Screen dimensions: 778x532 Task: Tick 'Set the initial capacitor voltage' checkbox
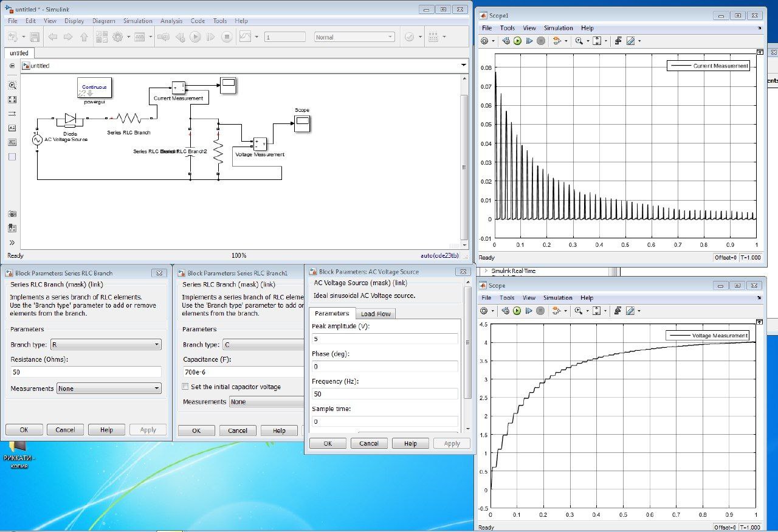pos(186,387)
